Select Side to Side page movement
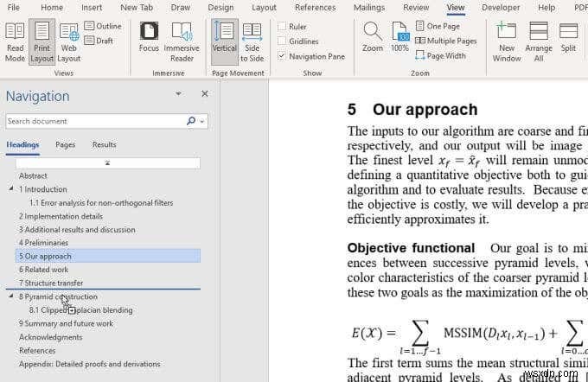This screenshot has height=382, width=588. click(x=252, y=41)
